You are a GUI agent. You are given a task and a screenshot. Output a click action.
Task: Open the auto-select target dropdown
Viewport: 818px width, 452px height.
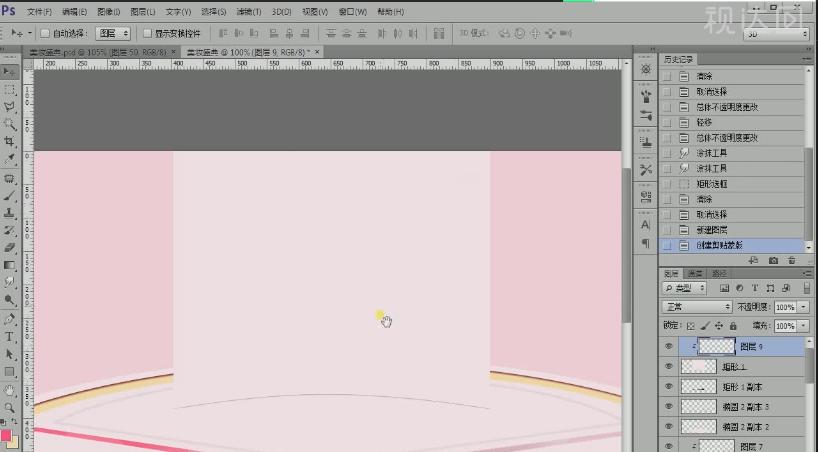(x=111, y=33)
